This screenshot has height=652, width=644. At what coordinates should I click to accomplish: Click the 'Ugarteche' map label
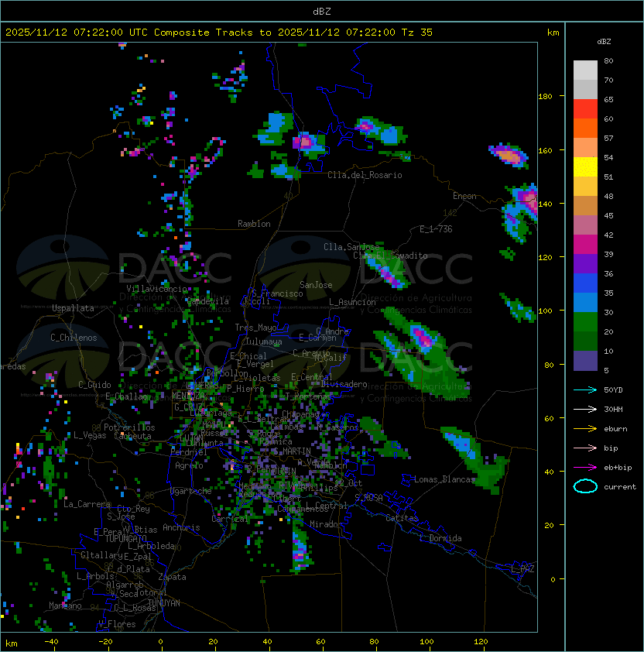pos(191,491)
